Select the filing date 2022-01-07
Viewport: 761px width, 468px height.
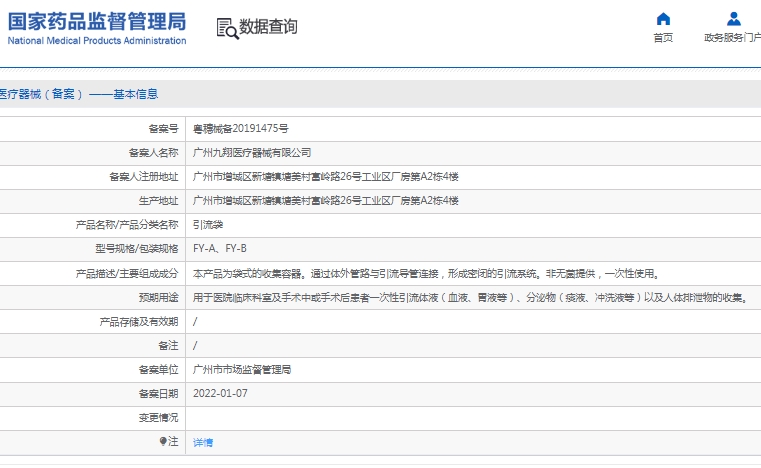click(x=220, y=394)
